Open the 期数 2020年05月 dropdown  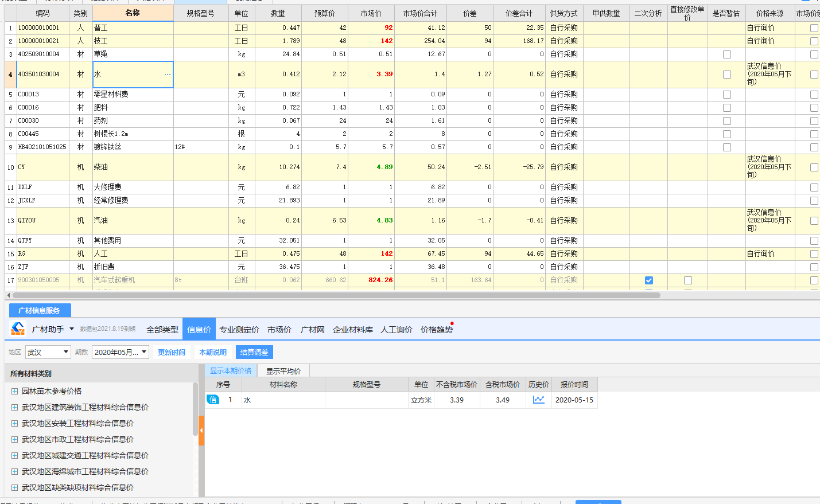[121, 352]
